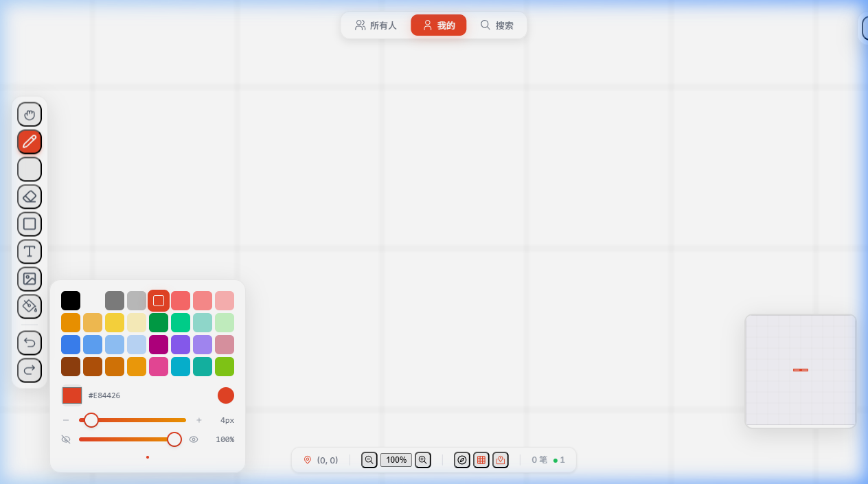Switch to the 所有人 tab
This screenshot has height=484, width=868.
(376, 25)
